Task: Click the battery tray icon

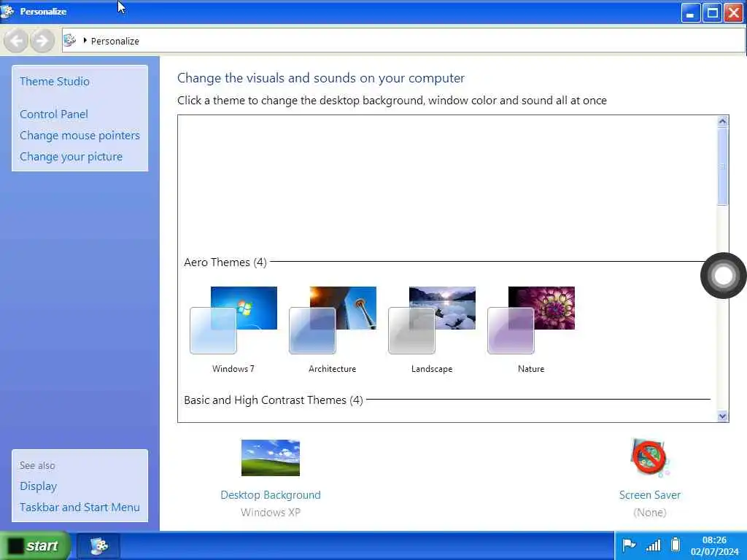Action: (x=676, y=544)
